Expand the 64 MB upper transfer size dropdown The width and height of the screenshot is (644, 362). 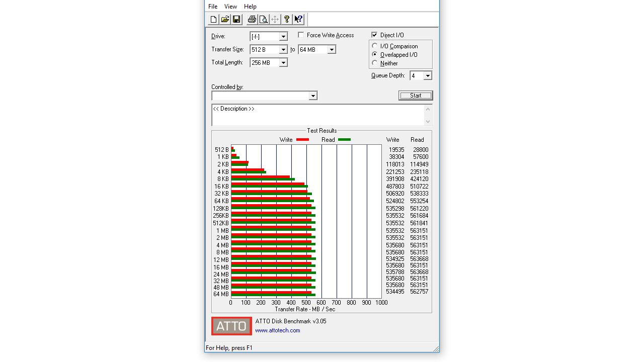click(x=332, y=49)
